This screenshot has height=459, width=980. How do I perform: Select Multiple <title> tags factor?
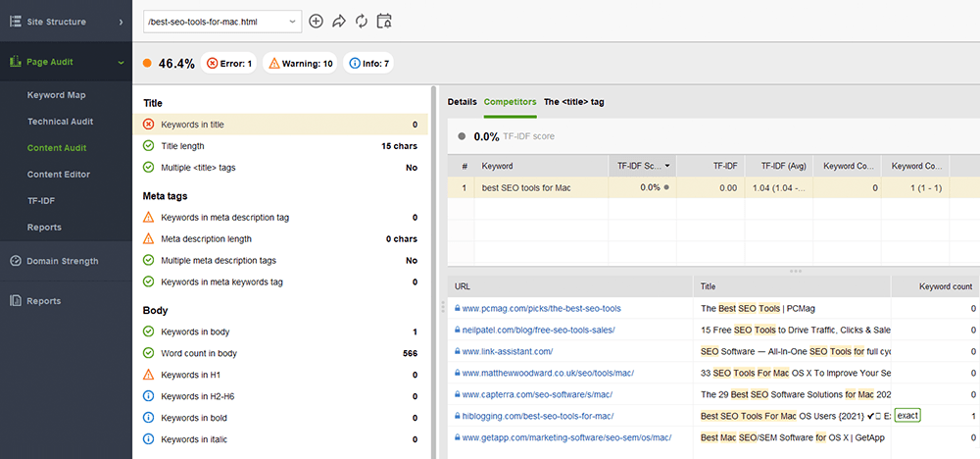[280, 168]
